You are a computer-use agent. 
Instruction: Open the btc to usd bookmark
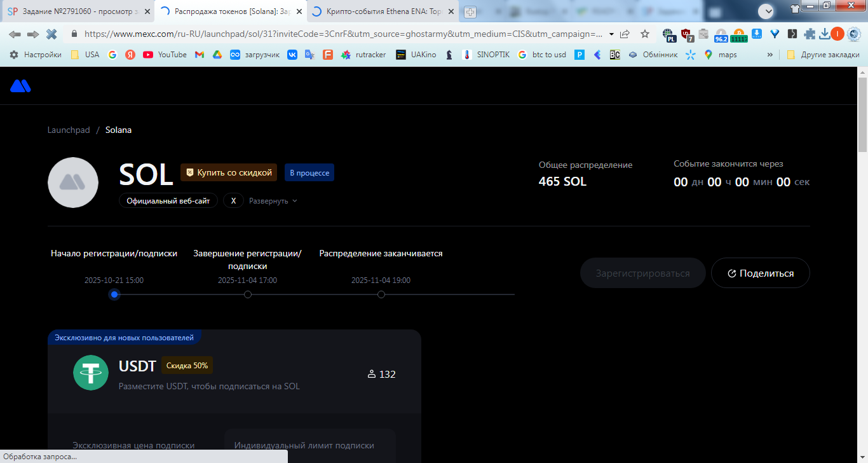coord(541,55)
